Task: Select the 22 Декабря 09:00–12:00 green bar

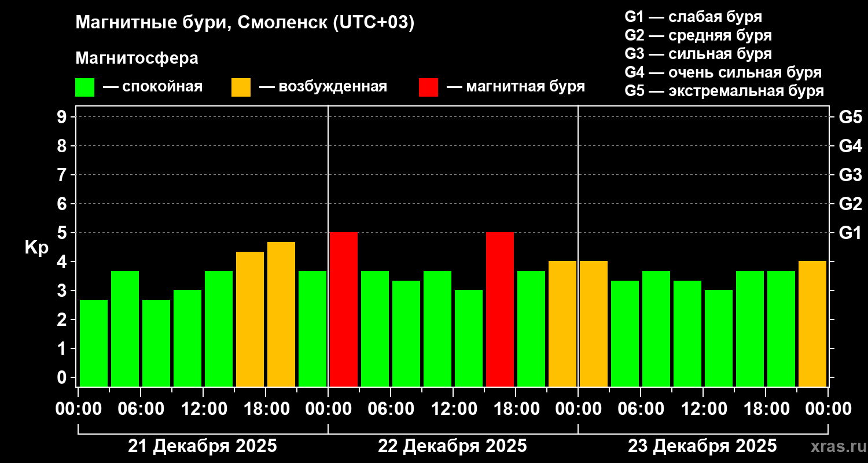Action: click(x=437, y=329)
